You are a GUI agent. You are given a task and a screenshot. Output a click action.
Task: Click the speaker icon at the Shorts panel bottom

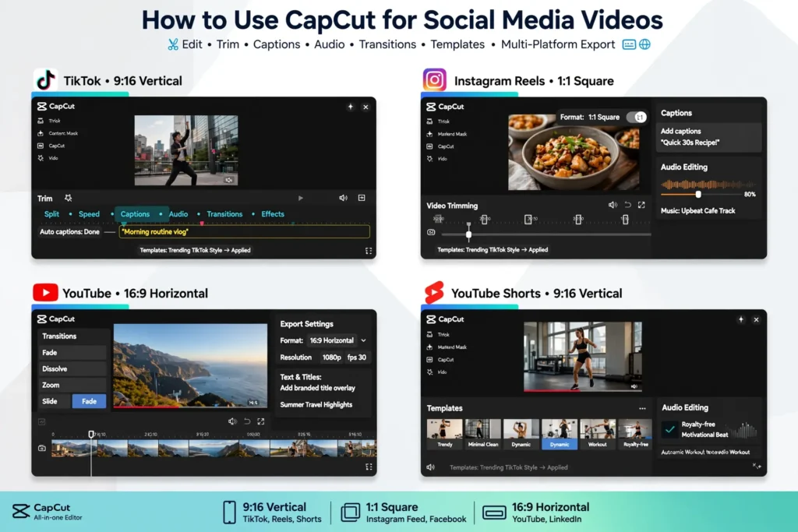coord(430,467)
